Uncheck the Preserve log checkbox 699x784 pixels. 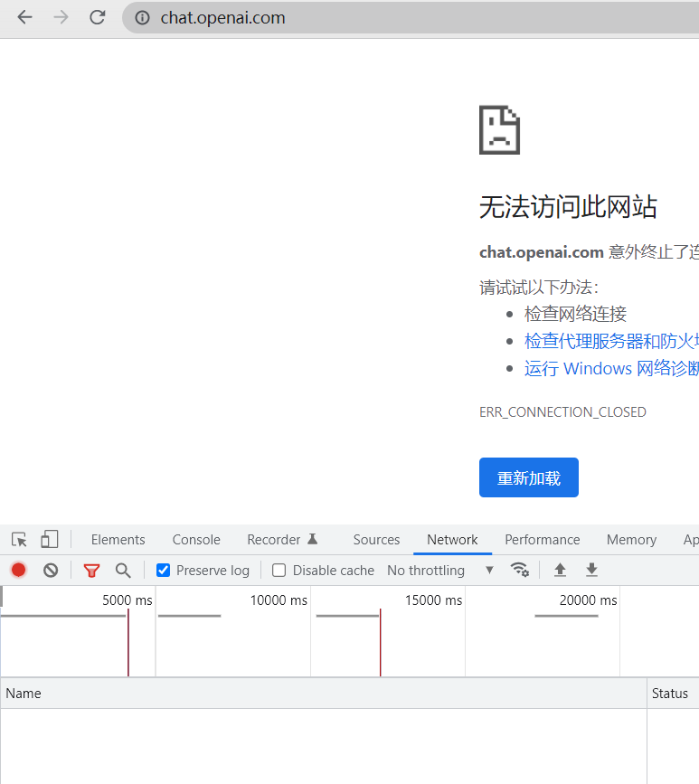click(x=163, y=571)
